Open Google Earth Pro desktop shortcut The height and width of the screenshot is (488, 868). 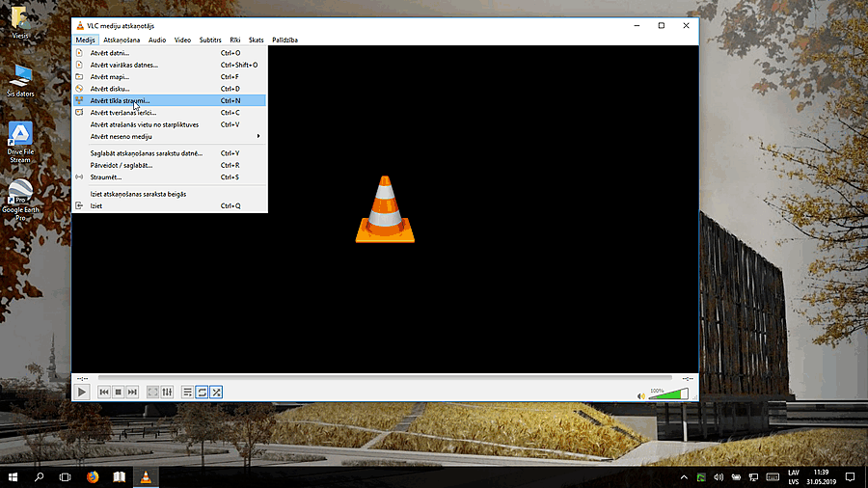click(20, 201)
